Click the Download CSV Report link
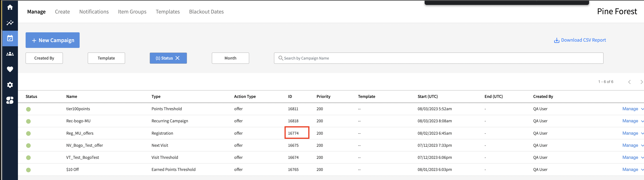The height and width of the screenshot is (180, 644). [580, 40]
